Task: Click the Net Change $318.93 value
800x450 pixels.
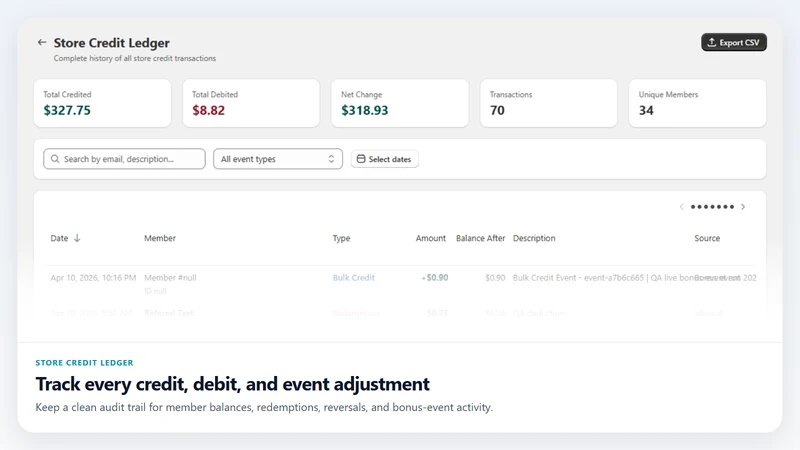Action: 365,110
